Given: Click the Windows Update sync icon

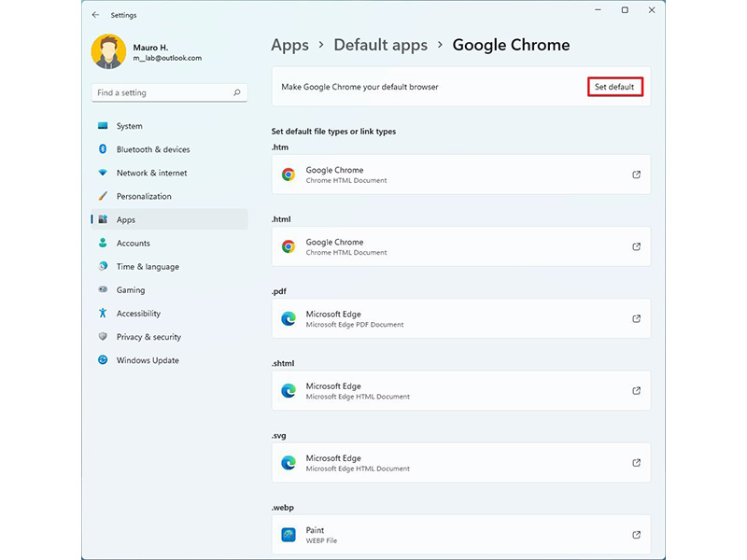Looking at the screenshot, I should (x=103, y=359).
